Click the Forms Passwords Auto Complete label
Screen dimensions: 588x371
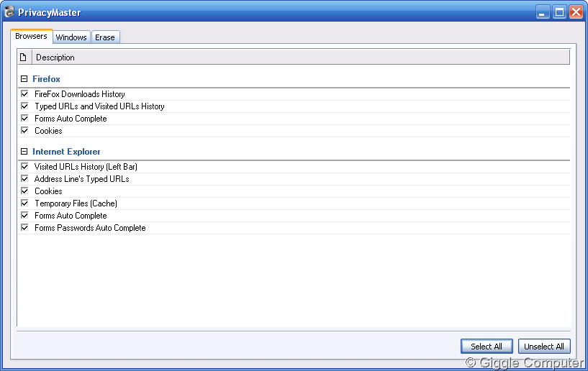pos(90,228)
